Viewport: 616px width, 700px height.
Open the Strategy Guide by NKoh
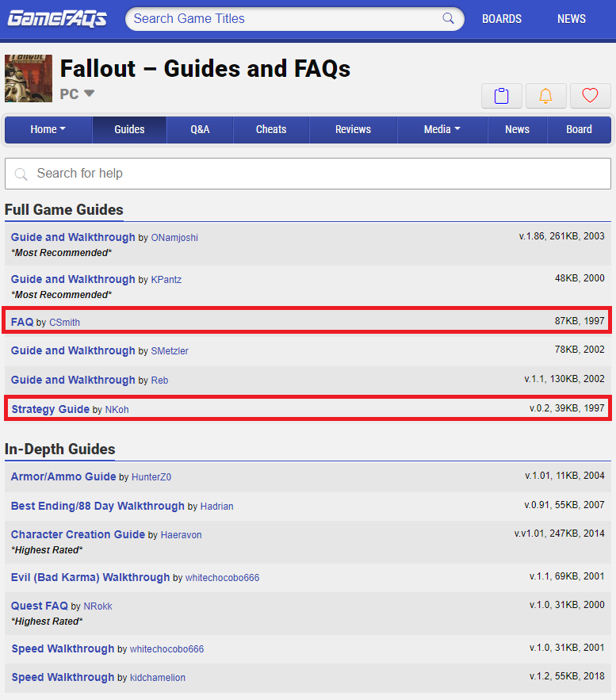tap(51, 409)
